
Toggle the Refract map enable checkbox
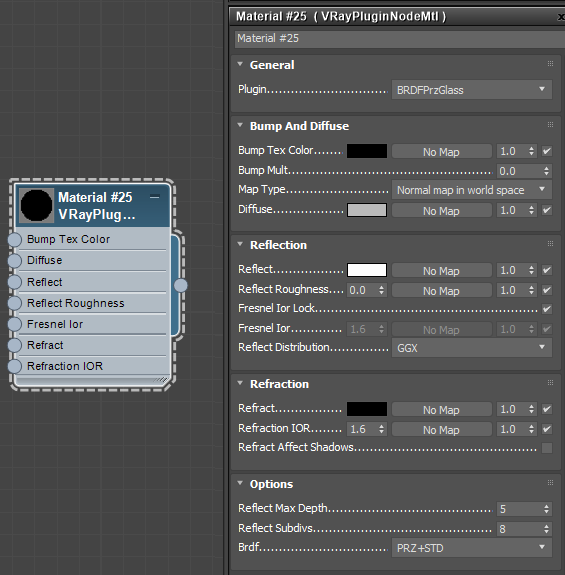click(547, 409)
